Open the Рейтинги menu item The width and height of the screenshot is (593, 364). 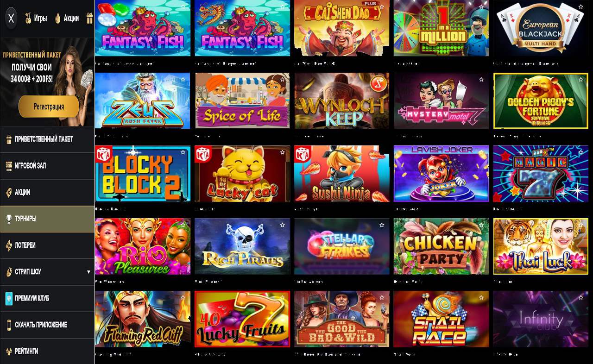coord(47,351)
